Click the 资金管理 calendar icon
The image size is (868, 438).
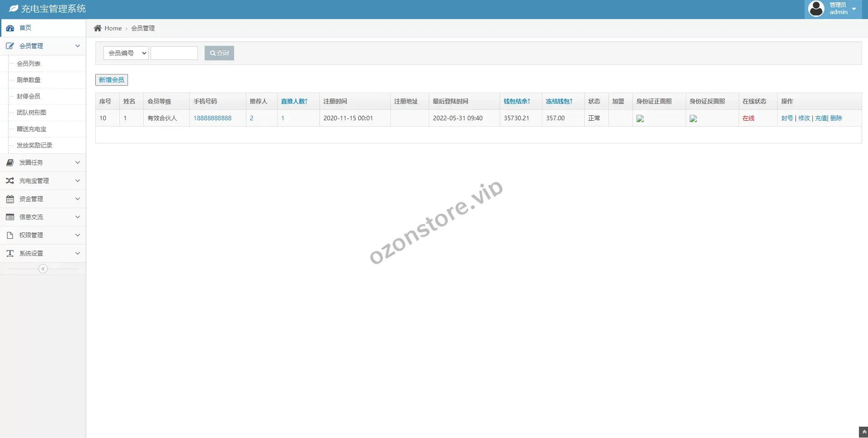click(x=10, y=199)
